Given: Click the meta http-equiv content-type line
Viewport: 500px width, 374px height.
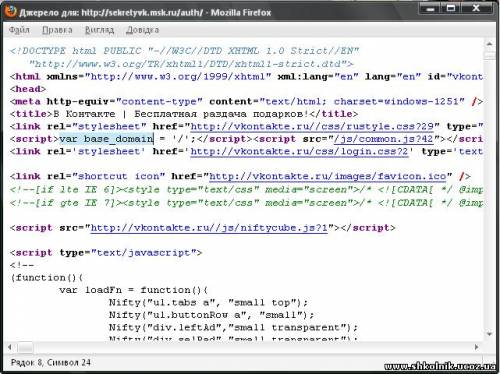Looking at the screenshot, I should tap(246, 102).
